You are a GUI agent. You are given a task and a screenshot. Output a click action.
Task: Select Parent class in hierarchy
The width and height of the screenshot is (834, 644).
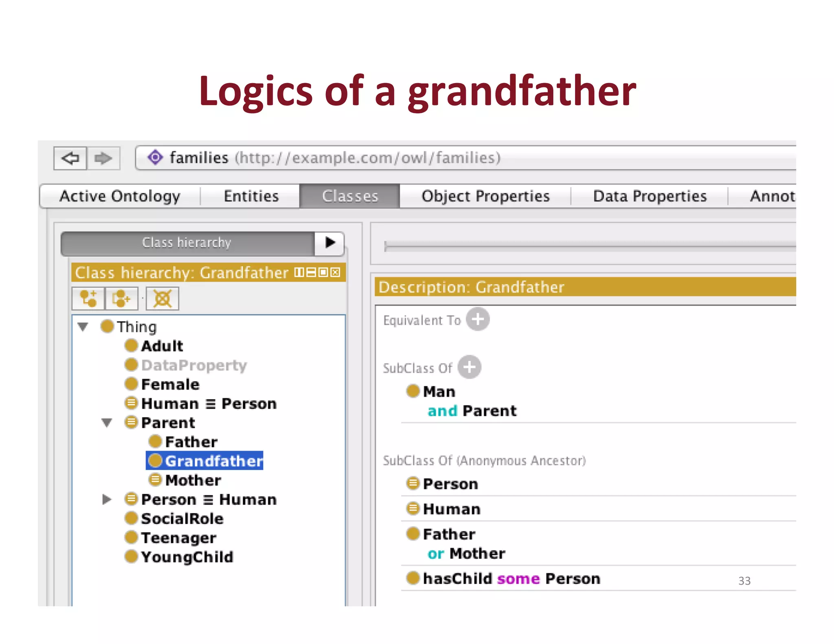click(x=160, y=422)
